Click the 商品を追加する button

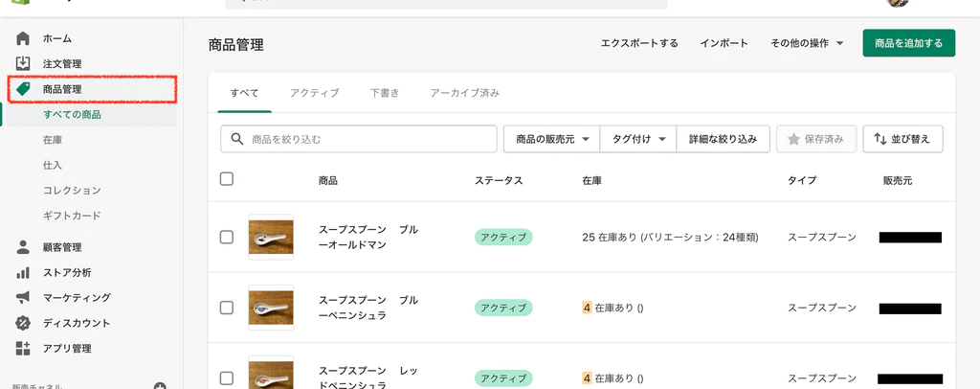pyautogui.click(x=909, y=43)
